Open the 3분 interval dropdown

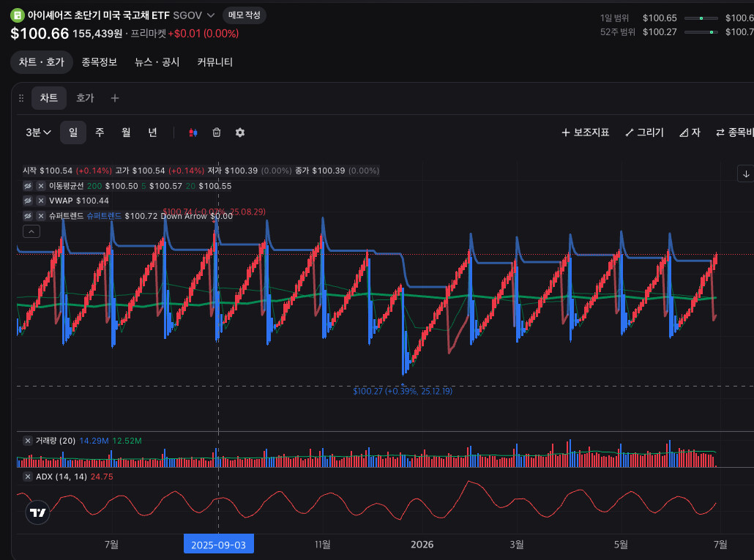tap(39, 132)
